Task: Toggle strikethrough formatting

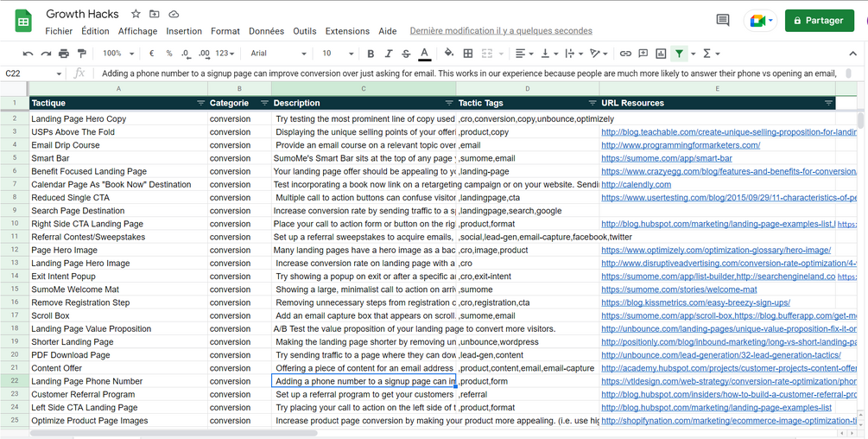Action: click(x=406, y=54)
